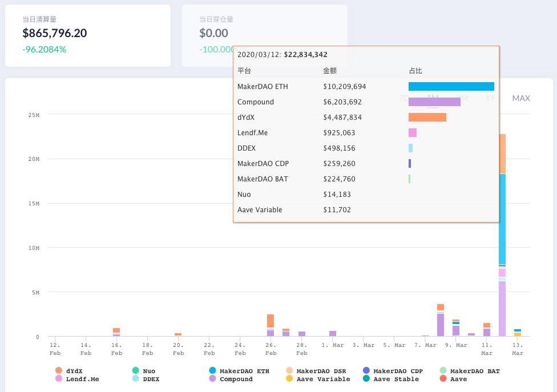Click the green Nuo legend marker
This screenshot has width=557, height=392.
[136, 371]
